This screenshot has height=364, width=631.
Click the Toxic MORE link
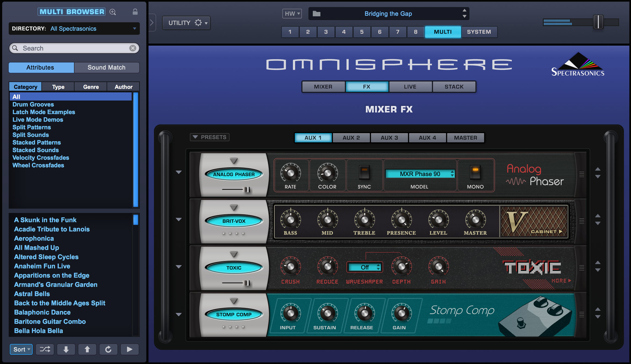561,281
